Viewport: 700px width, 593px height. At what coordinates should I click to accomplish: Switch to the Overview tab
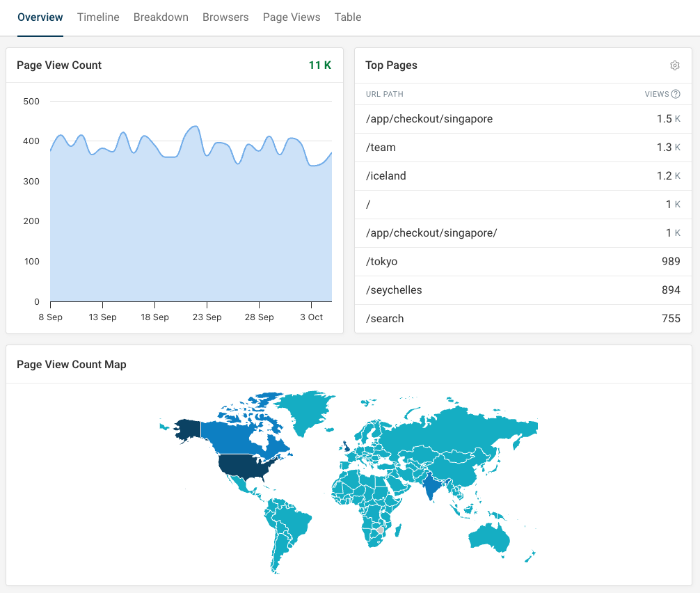click(x=40, y=17)
